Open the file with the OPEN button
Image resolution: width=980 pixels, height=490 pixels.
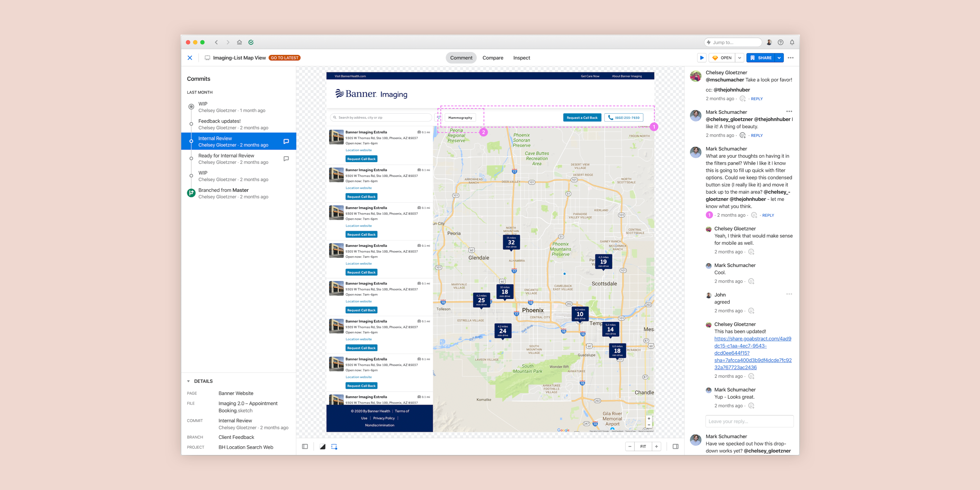(x=722, y=58)
